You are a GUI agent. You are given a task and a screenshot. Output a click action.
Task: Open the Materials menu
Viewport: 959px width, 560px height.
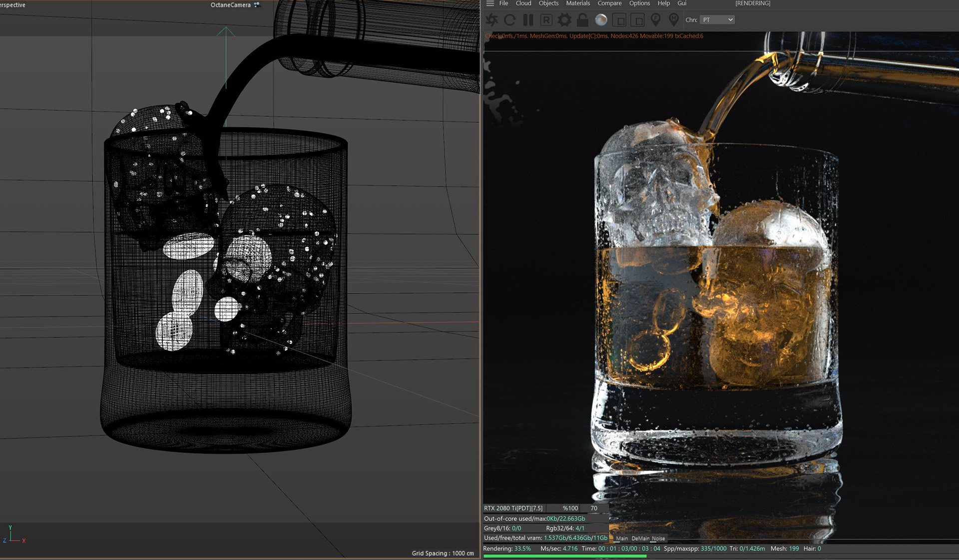pyautogui.click(x=578, y=3)
